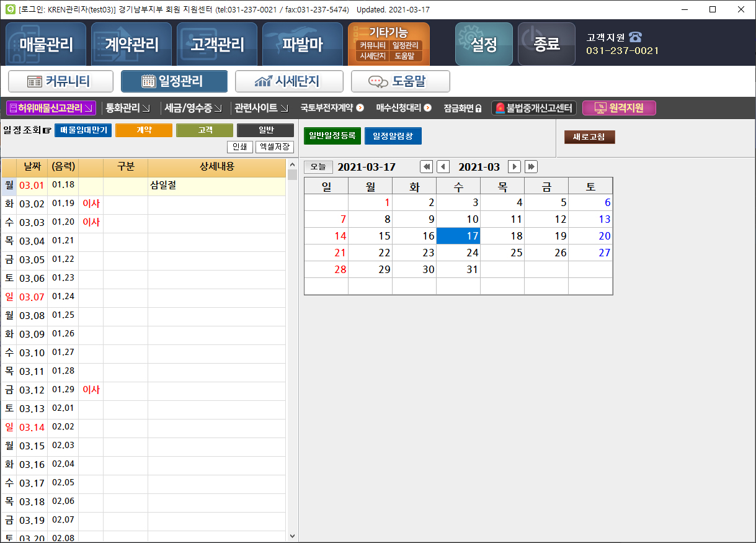Click the 파발마 horse icon
The width and height of the screenshot is (756, 543).
302,43
